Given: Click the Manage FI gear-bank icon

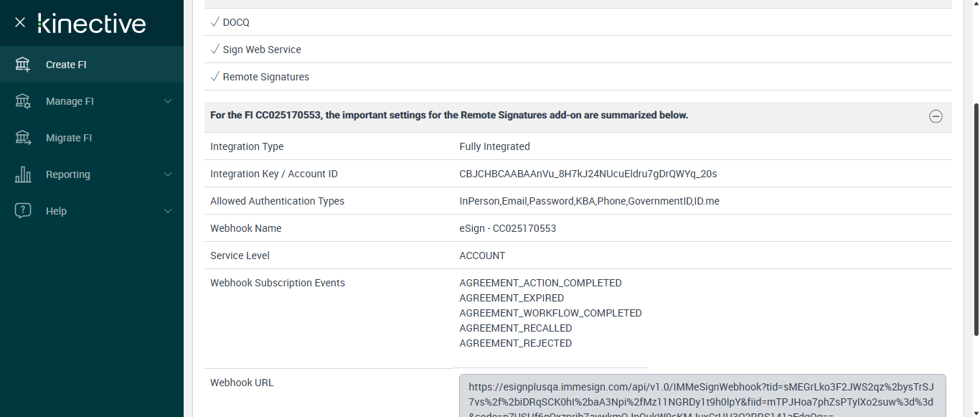Looking at the screenshot, I should click(23, 101).
